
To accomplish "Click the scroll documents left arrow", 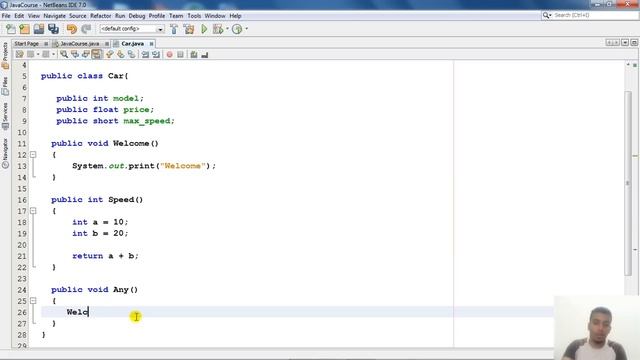I will click(609, 42).
